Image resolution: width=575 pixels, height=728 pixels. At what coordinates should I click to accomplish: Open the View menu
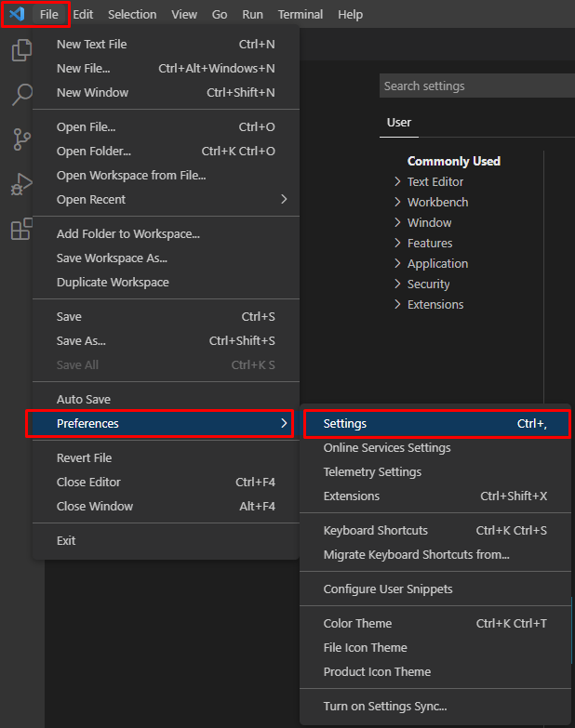[x=184, y=14]
